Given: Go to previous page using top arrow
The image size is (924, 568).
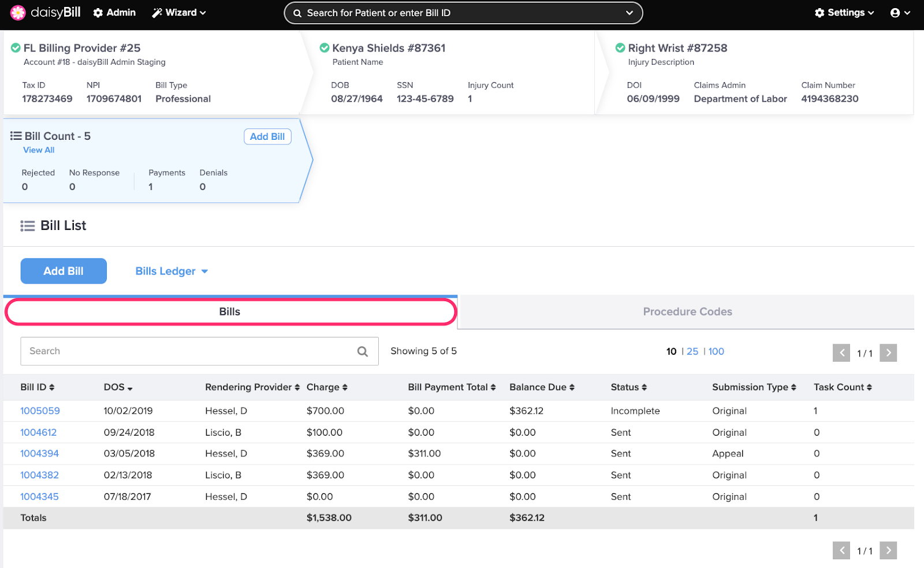Looking at the screenshot, I should pyautogui.click(x=841, y=352).
